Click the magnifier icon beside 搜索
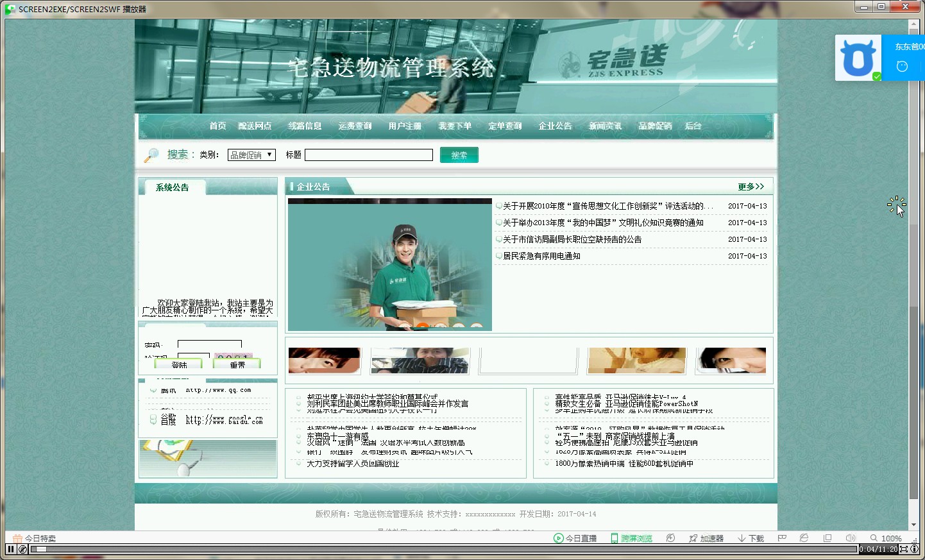Screen dimensions: 925x560 coord(151,155)
